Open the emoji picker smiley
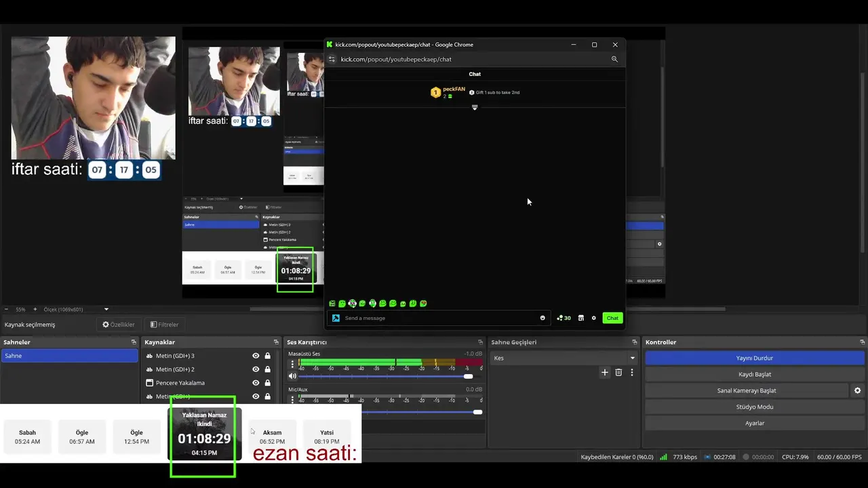Image resolution: width=868 pixels, height=488 pixels. (x=542, y=318)
